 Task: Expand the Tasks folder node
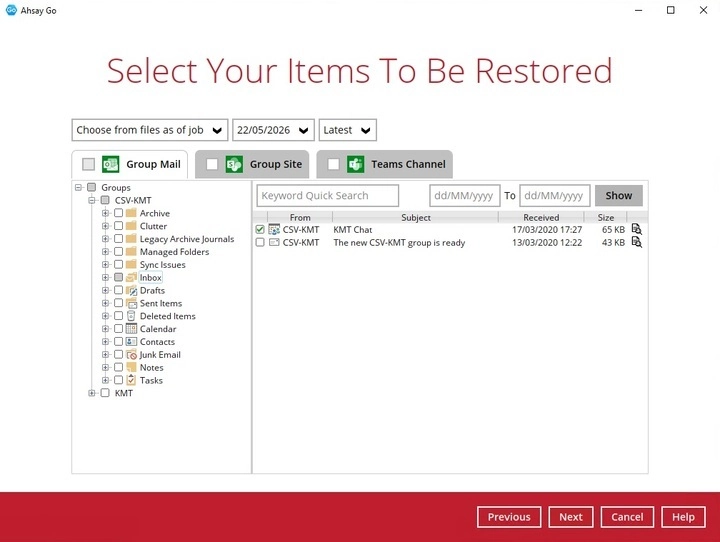(105, 380)
